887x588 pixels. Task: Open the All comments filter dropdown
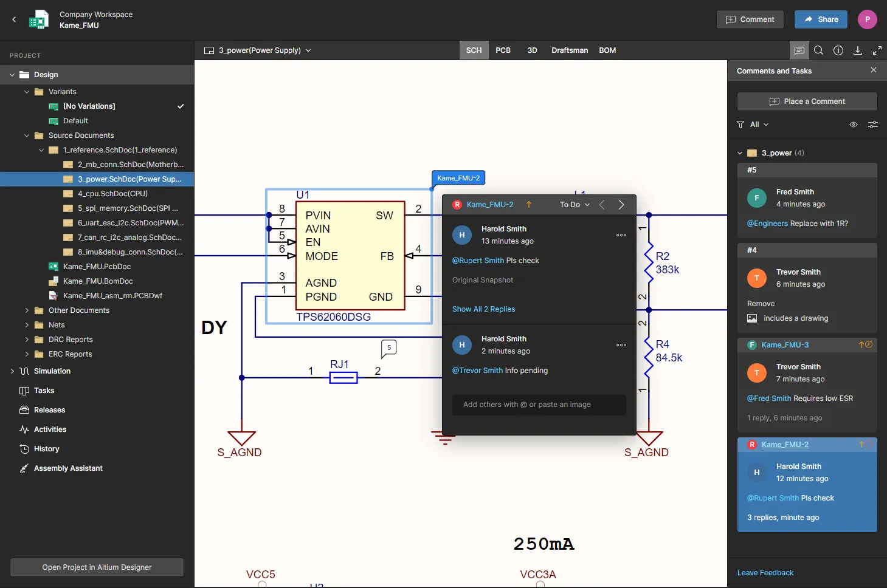(x=759, y=125)
